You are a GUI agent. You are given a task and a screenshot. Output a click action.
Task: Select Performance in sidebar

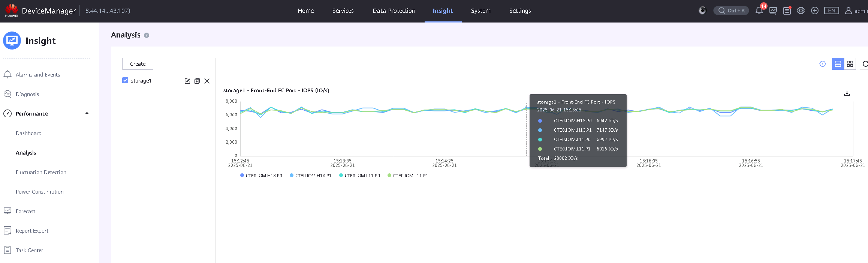click(x=32, y=114)
